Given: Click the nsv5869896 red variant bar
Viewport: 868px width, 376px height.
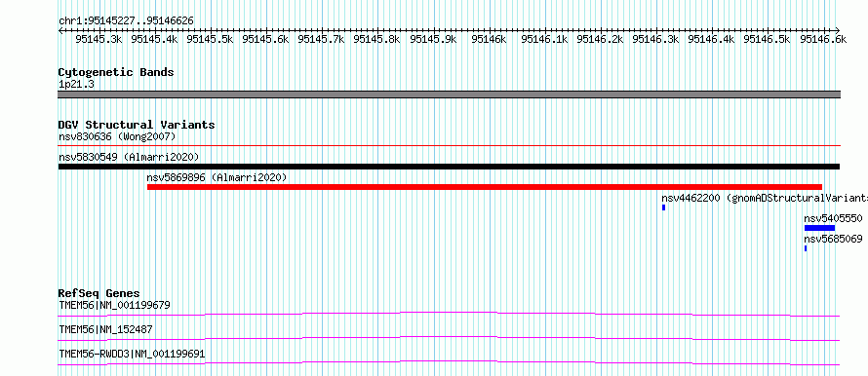Looking at the screenshot, I should (x=485, y=187).
